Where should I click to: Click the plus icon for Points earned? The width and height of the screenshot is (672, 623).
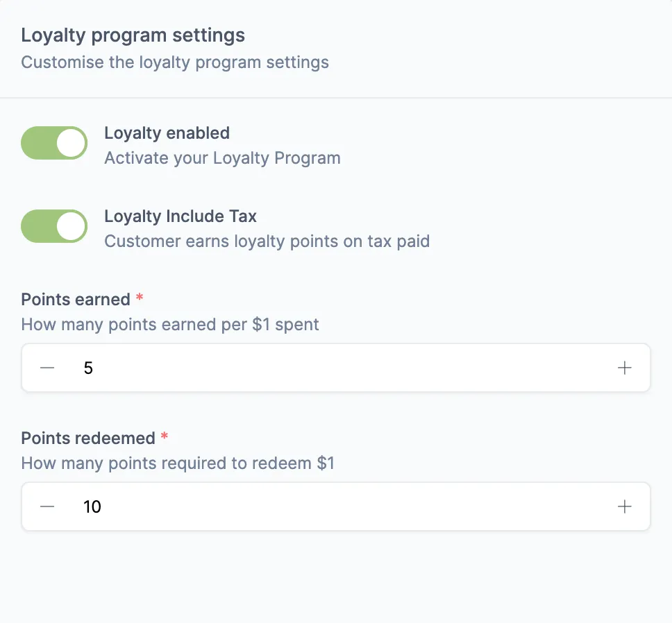tap(624, 368)
